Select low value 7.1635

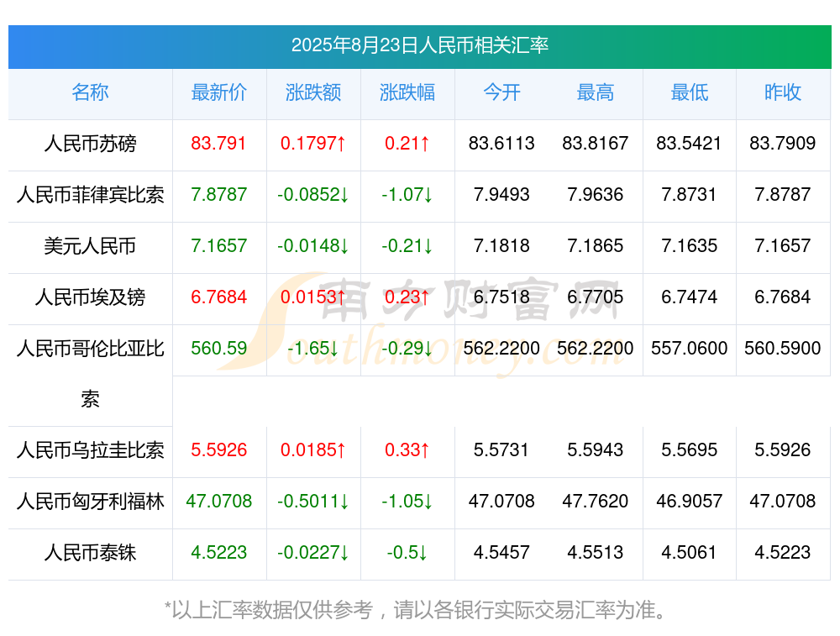[x=689, y=246]
